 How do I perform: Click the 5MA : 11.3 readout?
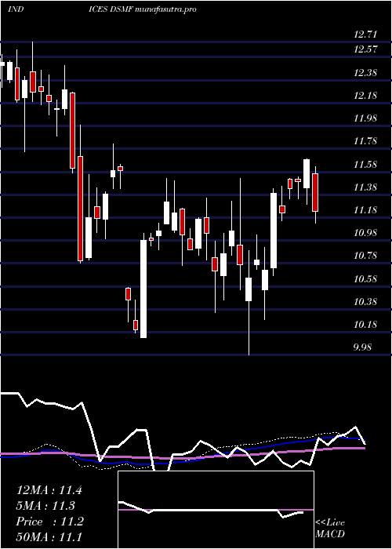[47, 506]
